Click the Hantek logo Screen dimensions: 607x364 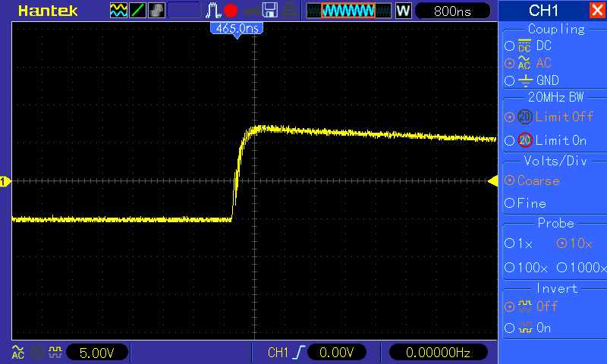coord(48,11)
